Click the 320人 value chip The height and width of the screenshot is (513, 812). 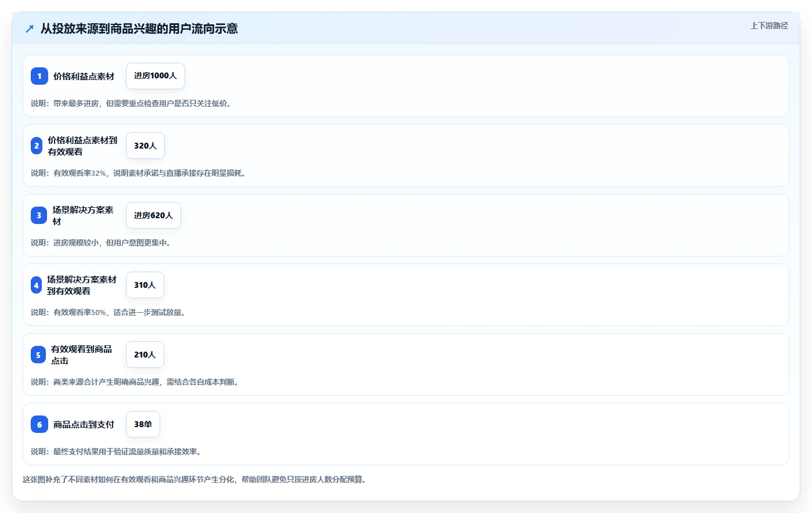click(145, 146)
